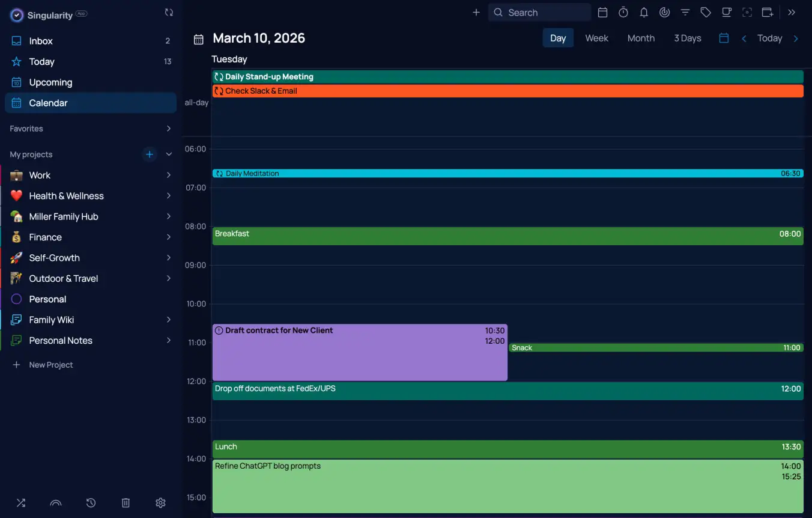The image size is (812, 518).
Task: Click the focus frame icon in the toolbar
Action: [x=747, y=13]
